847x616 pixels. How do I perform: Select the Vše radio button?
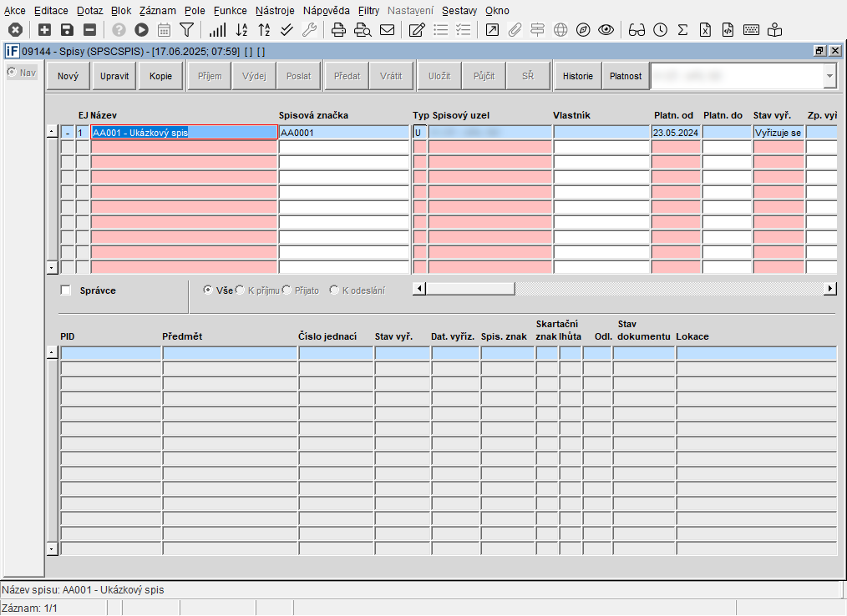(208, 290)
